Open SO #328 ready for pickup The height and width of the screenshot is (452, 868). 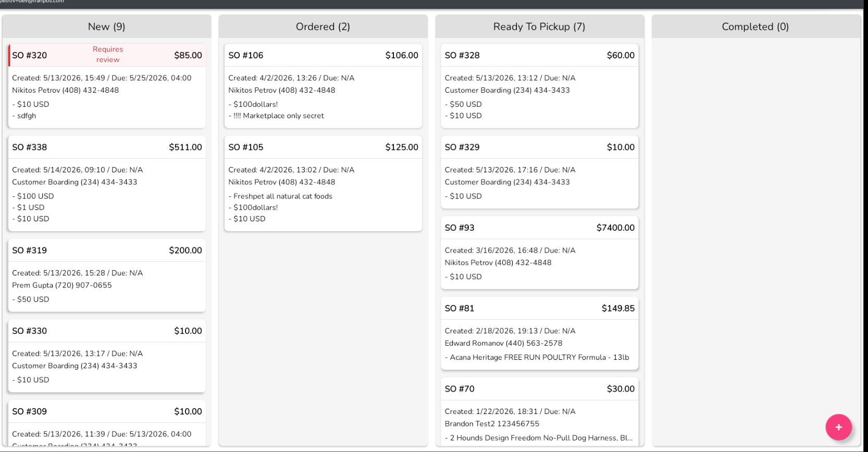[539, 86]
